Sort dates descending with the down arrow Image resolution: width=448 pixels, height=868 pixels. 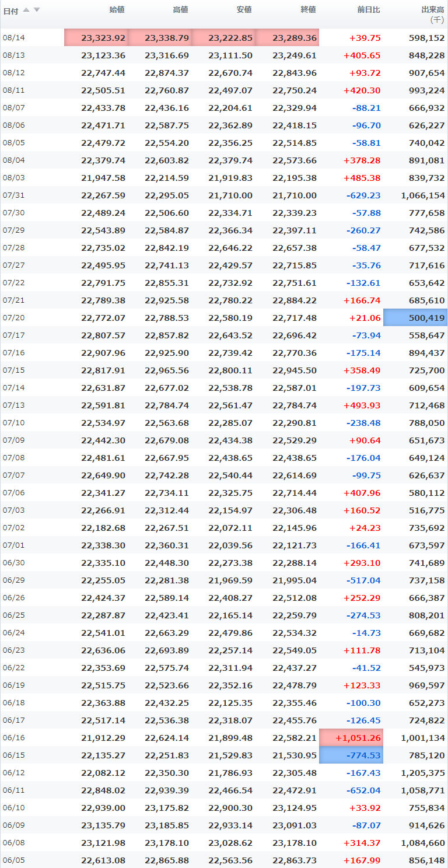[37, 10]
